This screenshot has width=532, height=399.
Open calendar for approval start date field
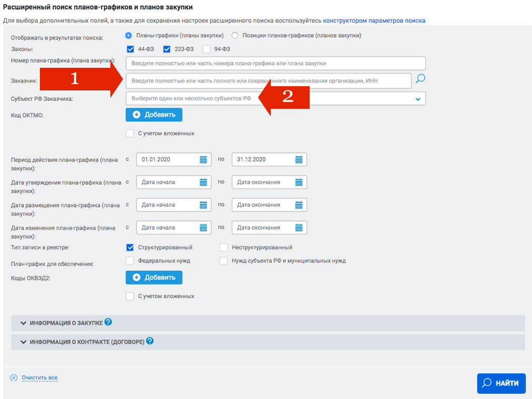click(x=203, y=182)
